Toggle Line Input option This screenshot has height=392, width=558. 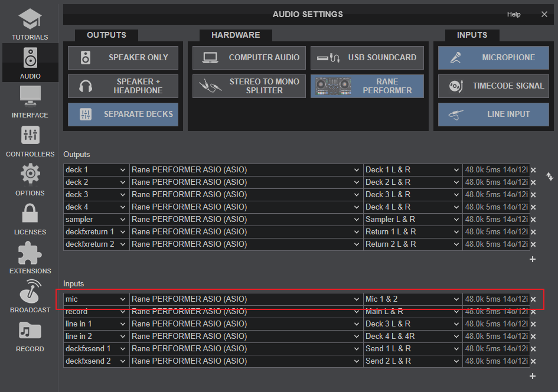(494, 115)
